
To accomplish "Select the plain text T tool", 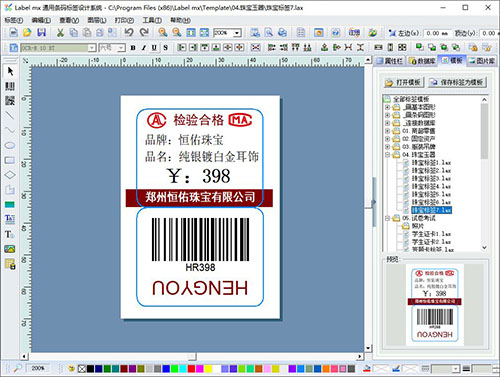I will [10, 234].
